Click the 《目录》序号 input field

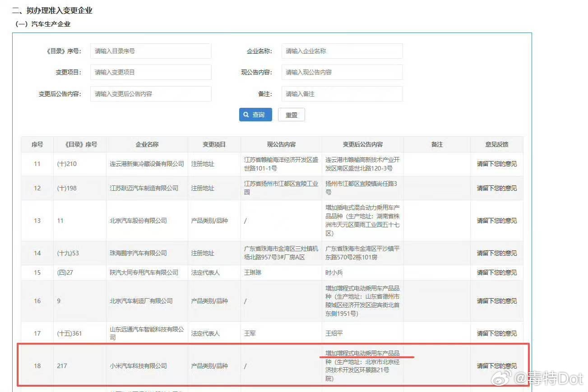coord(151,51)
